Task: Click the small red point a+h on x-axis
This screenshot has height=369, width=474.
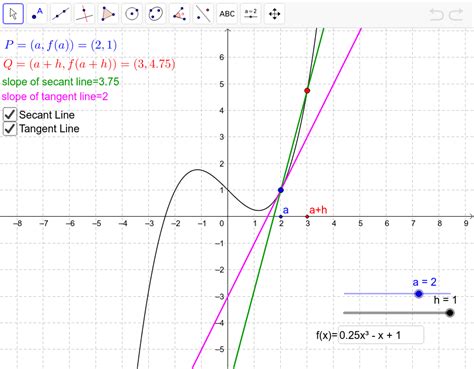Action: pyautogui.click(x=307, y=217)
